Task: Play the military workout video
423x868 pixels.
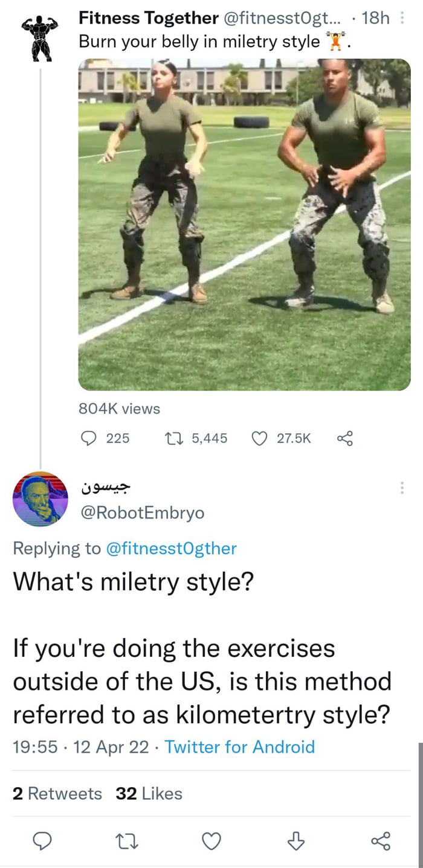Action: [244, 225]
